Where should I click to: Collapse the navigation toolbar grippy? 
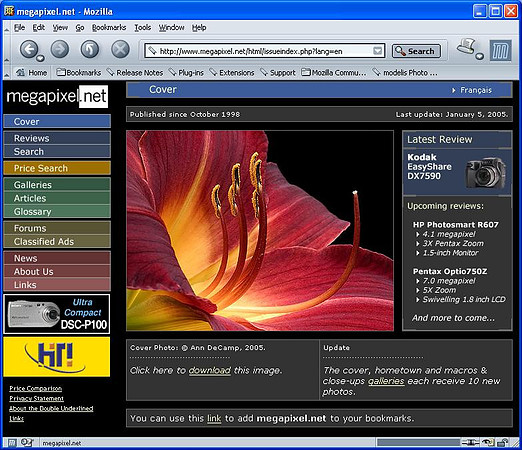(6, 50)
